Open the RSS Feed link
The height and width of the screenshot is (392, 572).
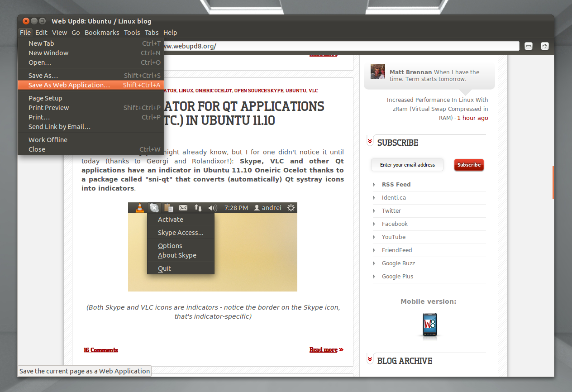click(x=396, y=184)
